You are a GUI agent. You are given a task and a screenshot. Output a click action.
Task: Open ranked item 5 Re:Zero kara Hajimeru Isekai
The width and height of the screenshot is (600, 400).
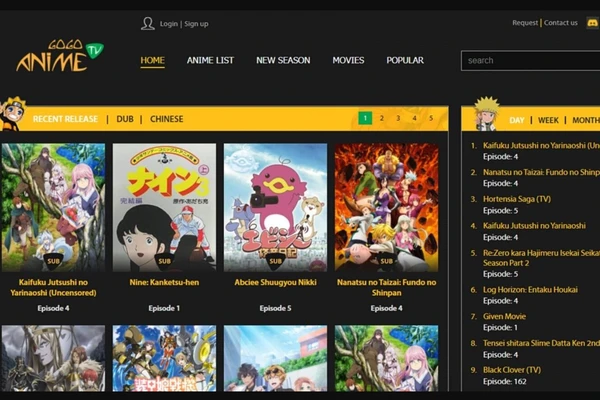coord(541,258)
